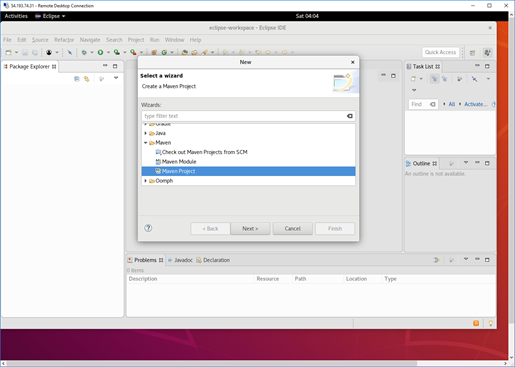Open the File menu
Screen dimensions: 515x367
(x=7, y=40)
